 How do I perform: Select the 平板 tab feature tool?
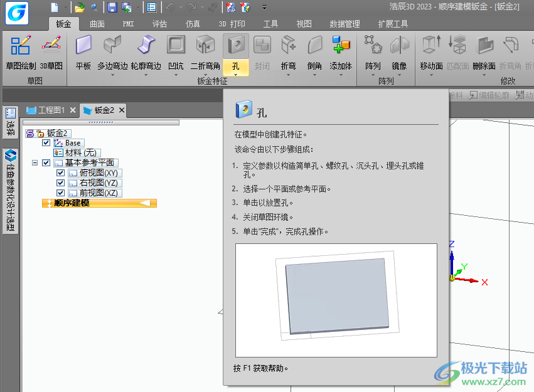83,53
